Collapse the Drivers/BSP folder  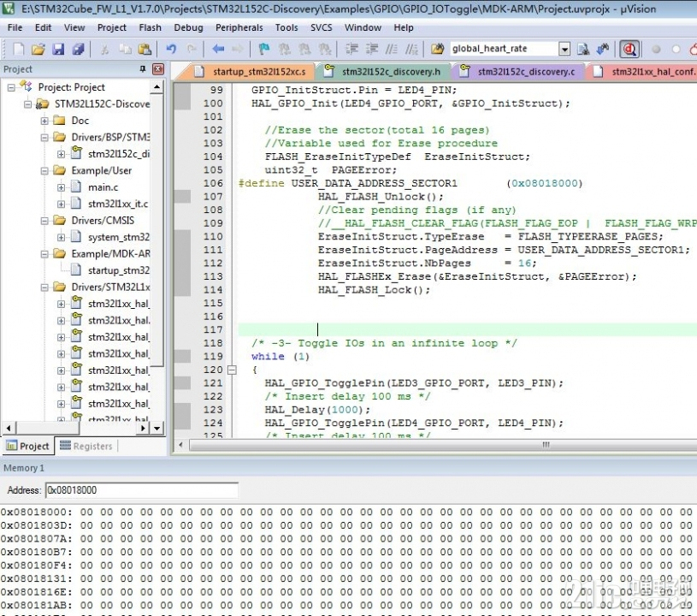44,138
